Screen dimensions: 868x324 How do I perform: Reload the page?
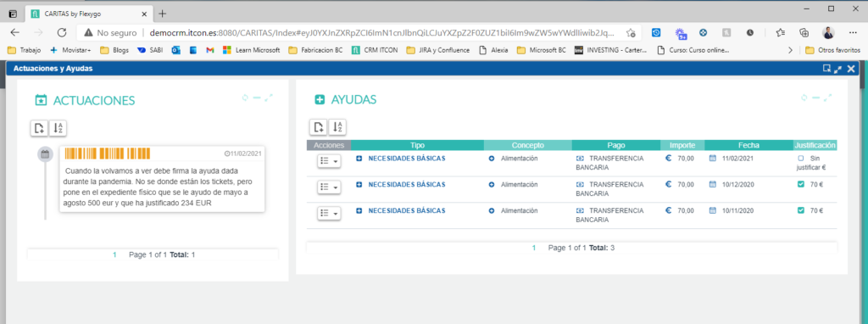pyautogui.click(x=62, y=33)
